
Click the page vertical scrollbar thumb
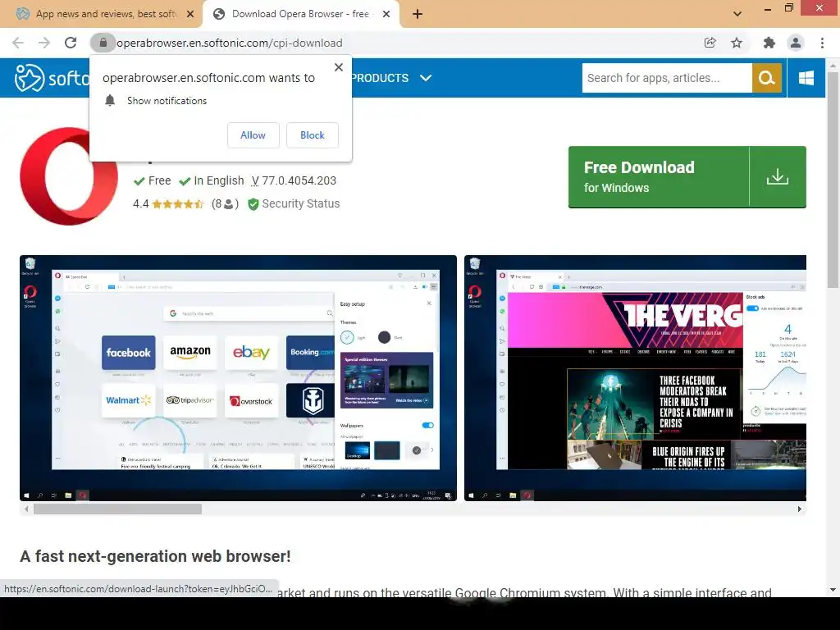tap(833, 180)
